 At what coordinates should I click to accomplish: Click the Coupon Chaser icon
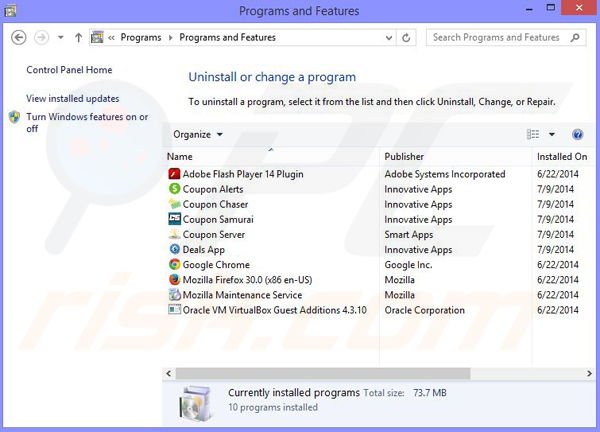(x=174, y=204)
